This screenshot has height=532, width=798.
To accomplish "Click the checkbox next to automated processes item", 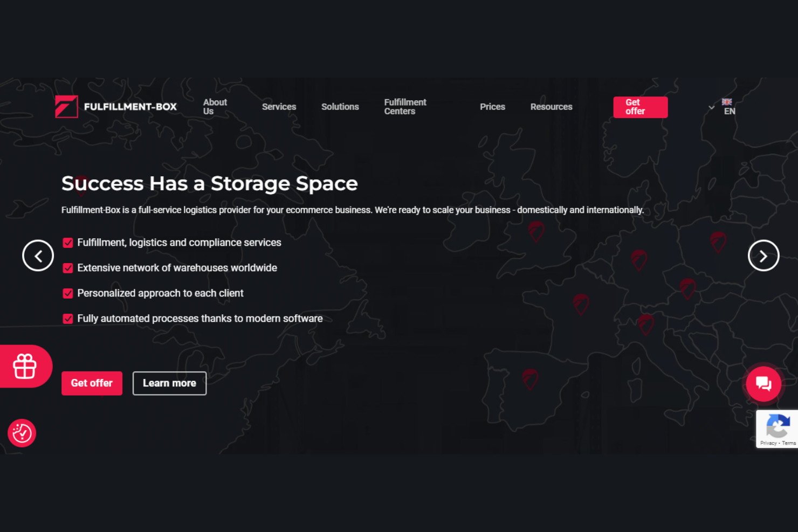I will (67, 318).
